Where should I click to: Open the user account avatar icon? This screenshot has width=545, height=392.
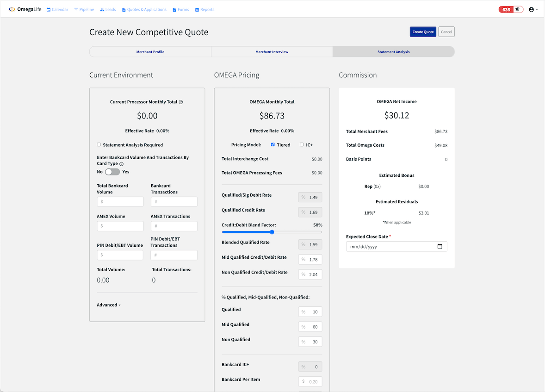click(531, 10)
